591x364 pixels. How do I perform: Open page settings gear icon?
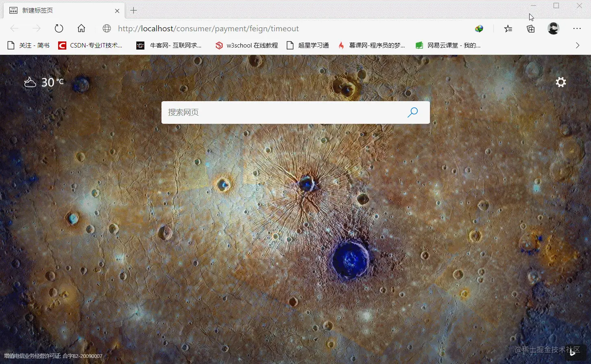pyautogui.click(x=561, y=82)
